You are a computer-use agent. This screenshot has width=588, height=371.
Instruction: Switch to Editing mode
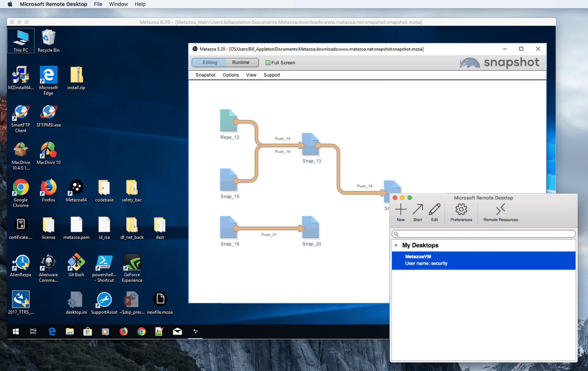click(210, 63)
